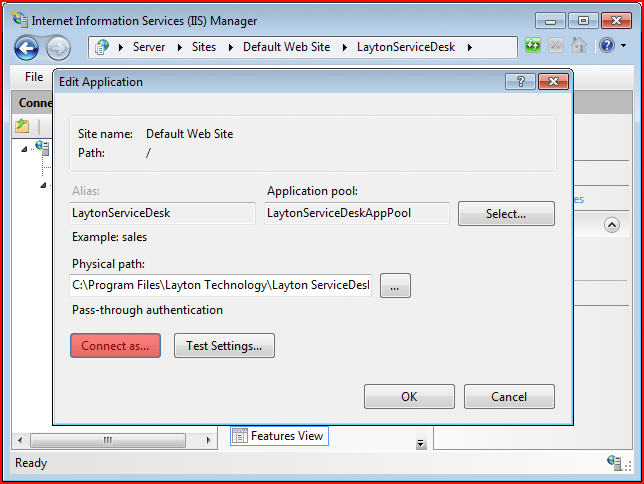Screen dimensions: 644x484
Task: Click the Physical path text box
Action: click(221, 285)
